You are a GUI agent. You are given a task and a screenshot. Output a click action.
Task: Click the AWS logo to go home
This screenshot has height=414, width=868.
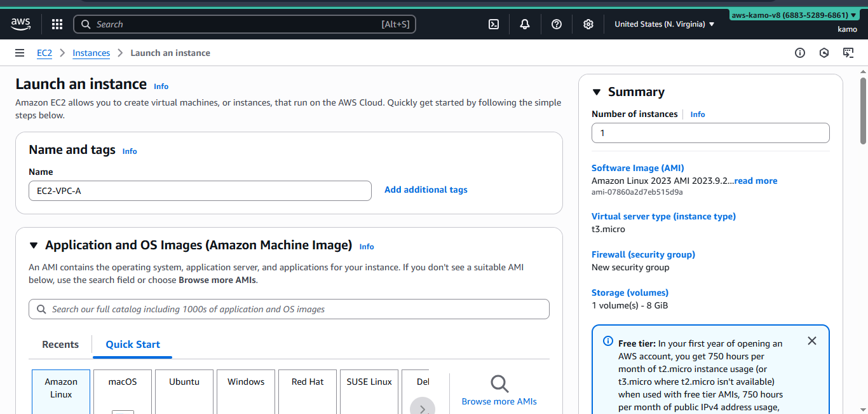(x=20, y=24)
